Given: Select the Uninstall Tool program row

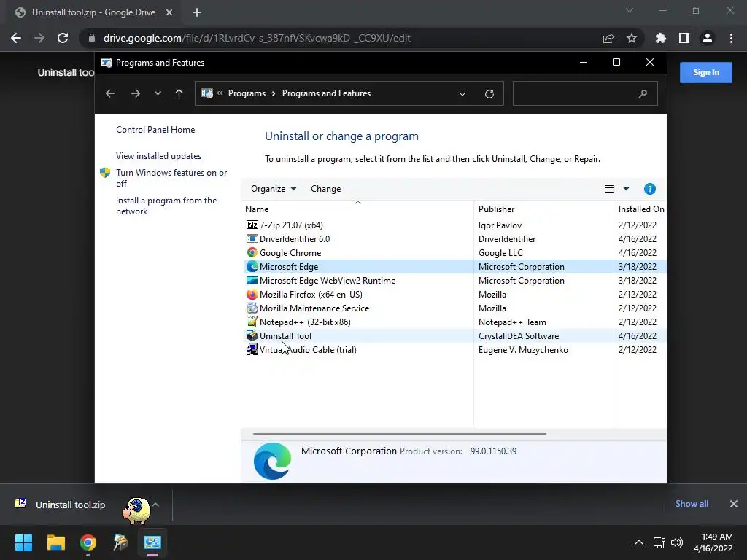Looking at the screenshot, I should coord(454,335).
